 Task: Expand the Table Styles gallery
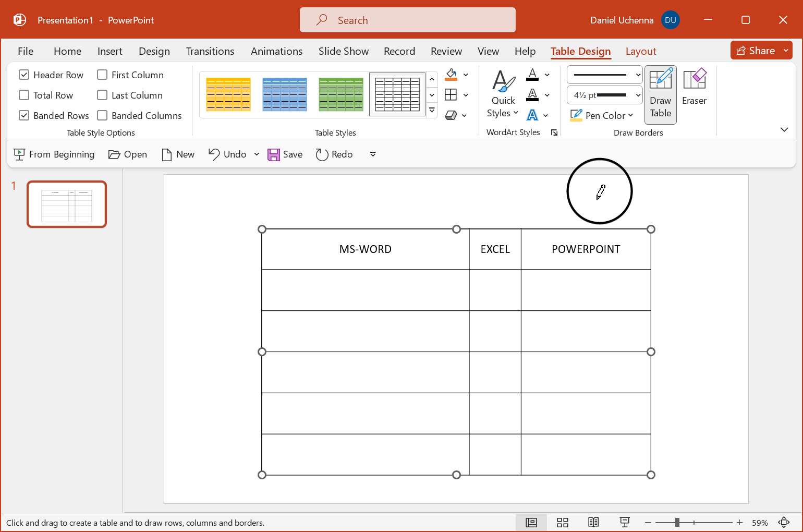click(x=432, y=111)
